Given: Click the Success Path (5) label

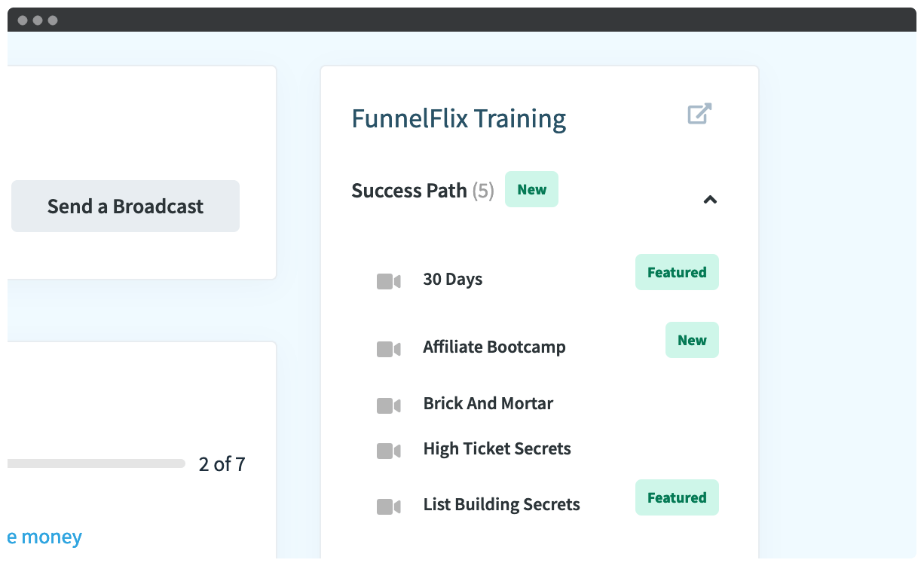Looking at the screenshot, I should pyautogui.click(x=423, y=191).
